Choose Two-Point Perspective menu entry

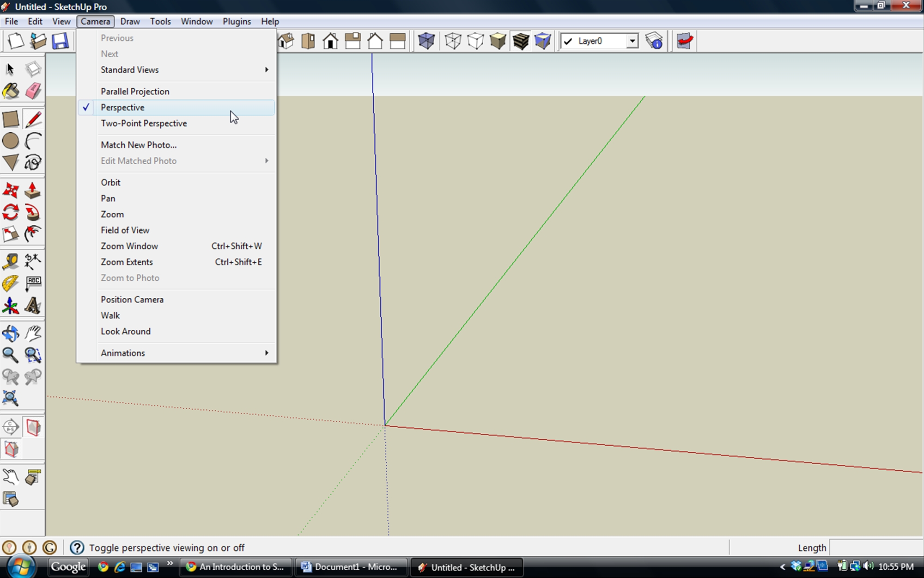click(176, 123)
